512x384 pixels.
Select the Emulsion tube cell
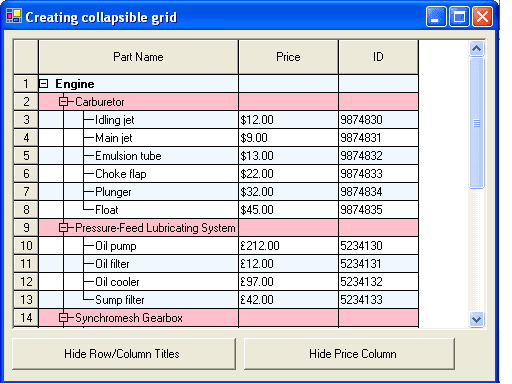(x=139, y=156)
